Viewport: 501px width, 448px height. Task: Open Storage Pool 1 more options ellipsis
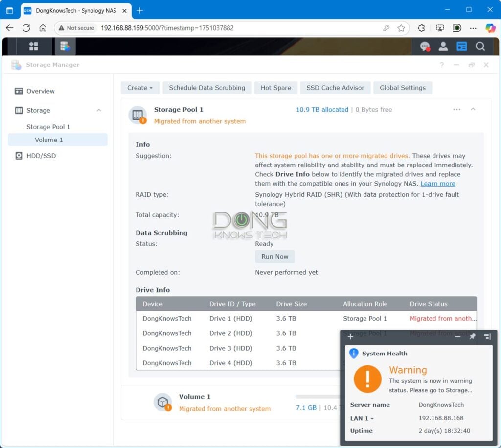pos(457,109)
